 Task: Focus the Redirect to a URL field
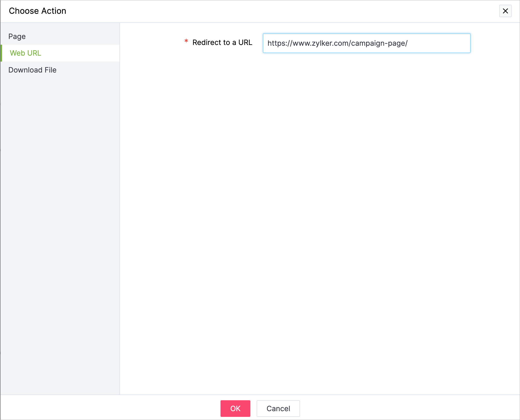coord(366,43)
